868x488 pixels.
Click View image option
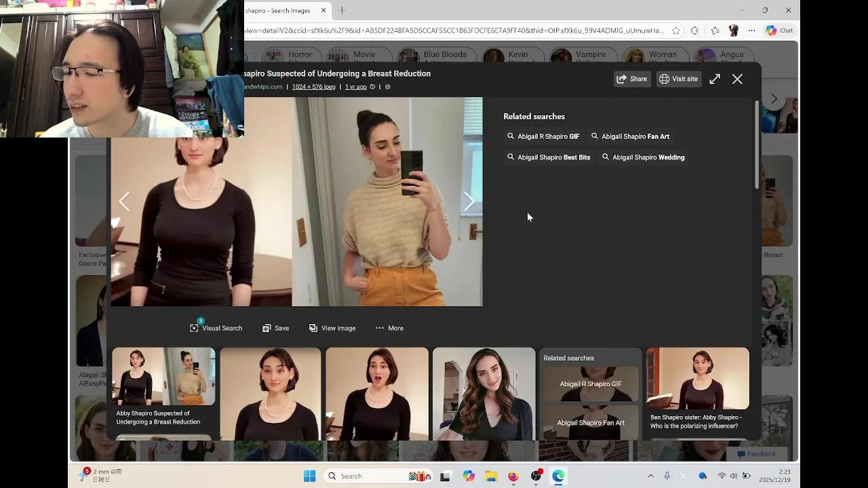(x=332, y=328)
